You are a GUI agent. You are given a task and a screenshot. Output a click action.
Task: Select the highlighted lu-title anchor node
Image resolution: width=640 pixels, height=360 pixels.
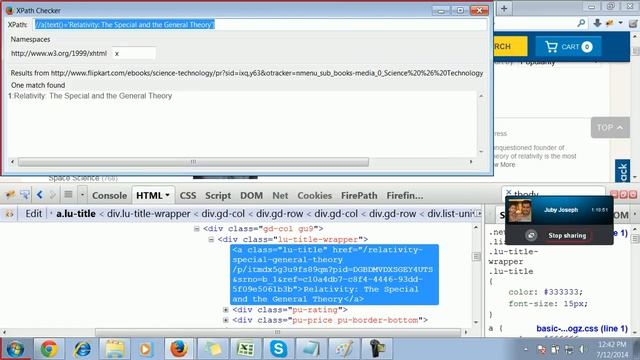click(334, 274)
